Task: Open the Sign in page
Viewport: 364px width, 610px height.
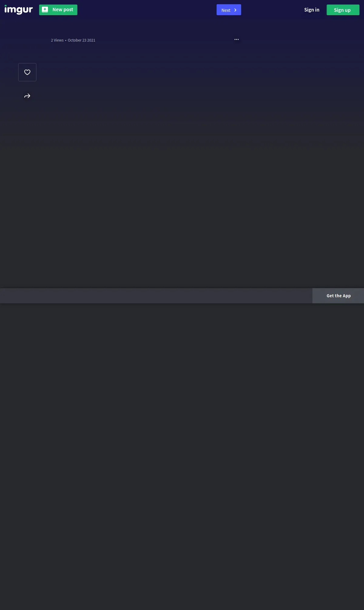Action: tap(312, 10)
